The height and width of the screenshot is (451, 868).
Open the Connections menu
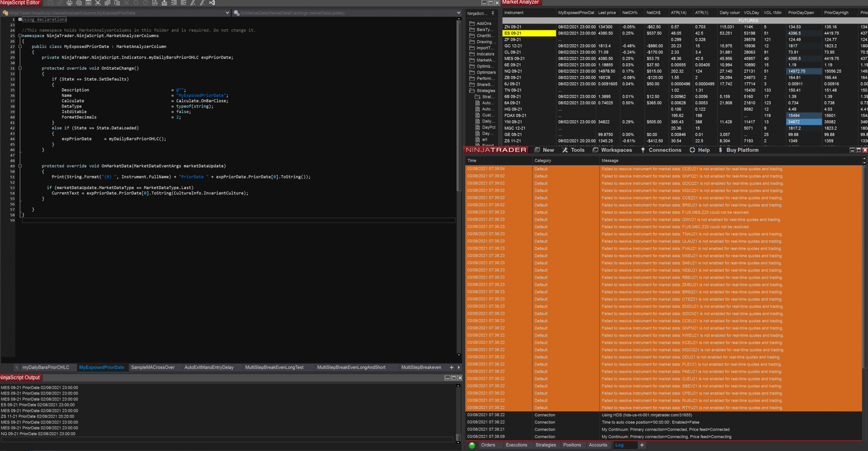click(664, 150)
